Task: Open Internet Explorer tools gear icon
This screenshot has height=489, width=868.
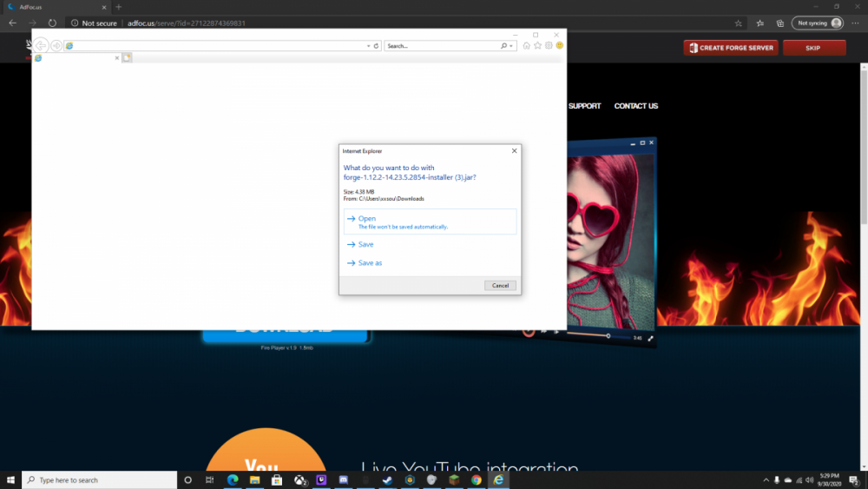Action: pyautogui.click(x=549, y=46)
